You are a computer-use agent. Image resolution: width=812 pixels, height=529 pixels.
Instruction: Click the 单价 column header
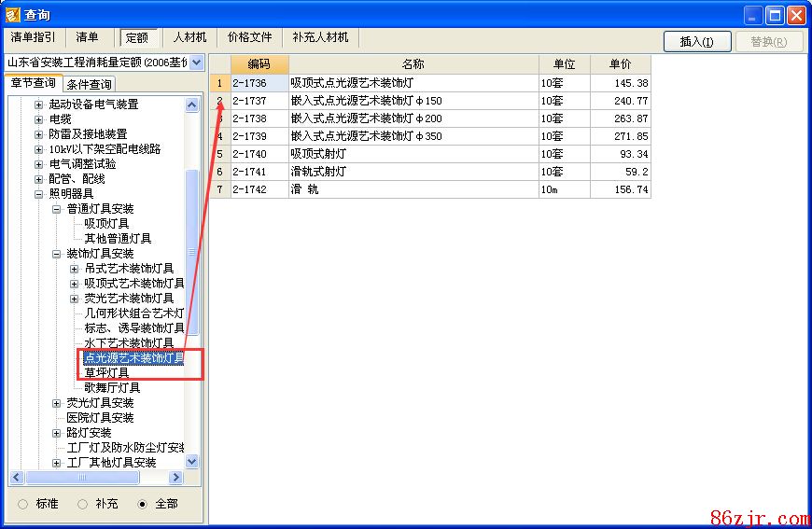click(x=620, y=64)
